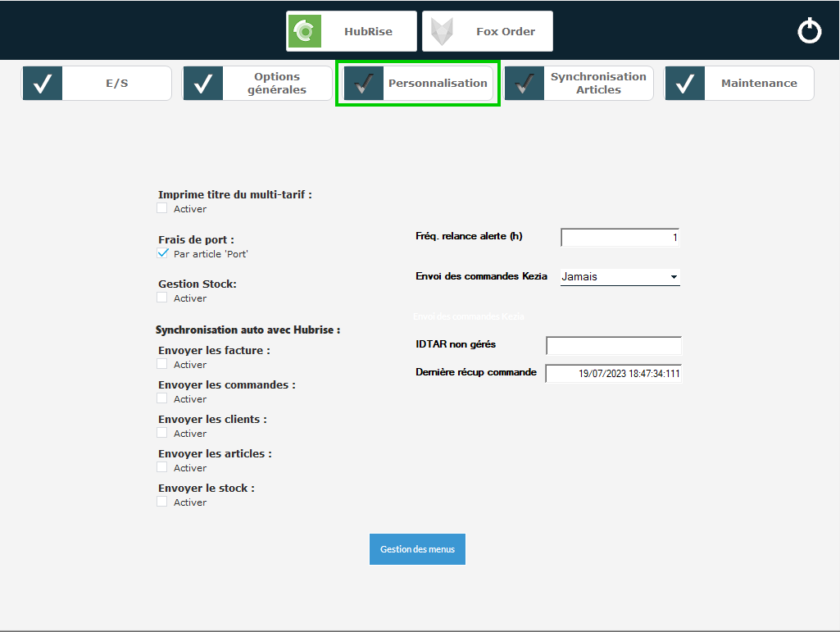Click the Synchronisation Articles checkmark icon
This screenshot has height=632, width=840.
point(524,84)
